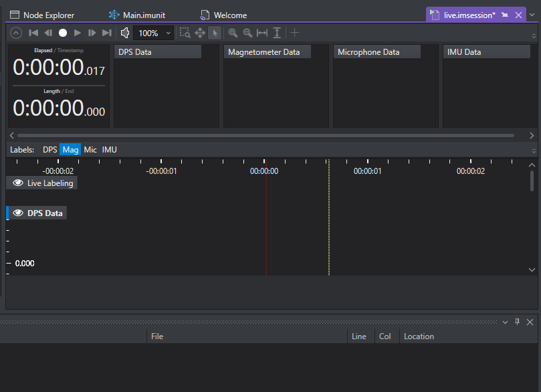The width and height of the screenshot is (541, 392).
Task: Switch to the Timestamp display
Action: 70,50
